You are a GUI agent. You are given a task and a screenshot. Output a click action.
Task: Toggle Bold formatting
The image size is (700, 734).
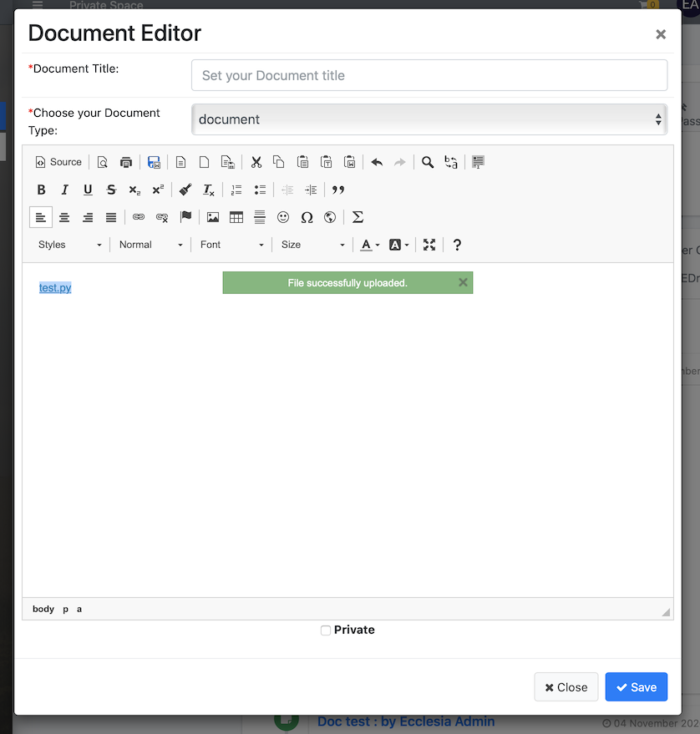pyautogui.click(x=41, y=190)
